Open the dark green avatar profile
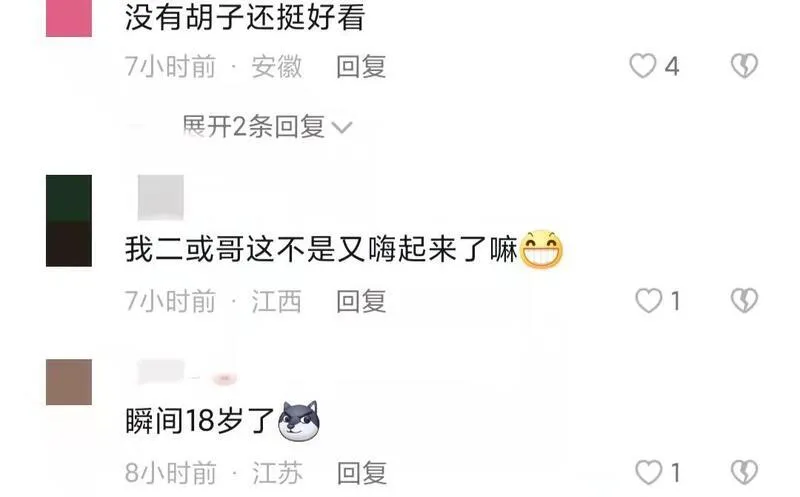This screenshot has height=497, width=800. point(69,220)
